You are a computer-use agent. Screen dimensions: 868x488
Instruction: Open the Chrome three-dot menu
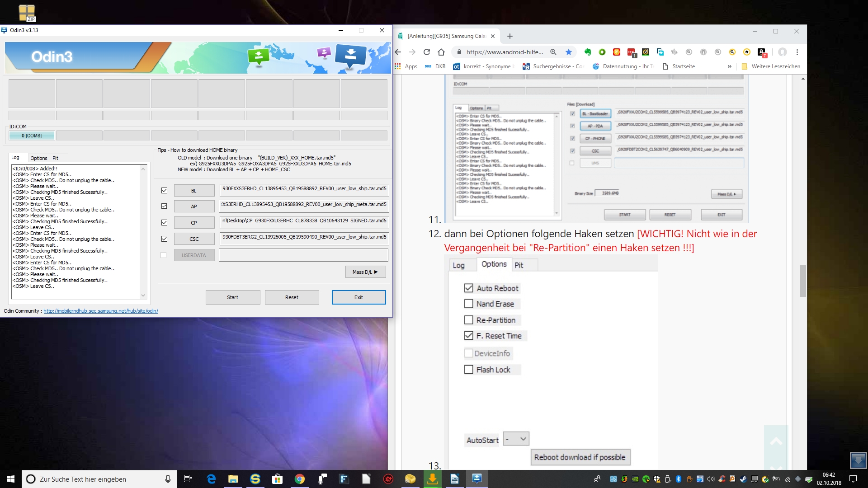797,52
